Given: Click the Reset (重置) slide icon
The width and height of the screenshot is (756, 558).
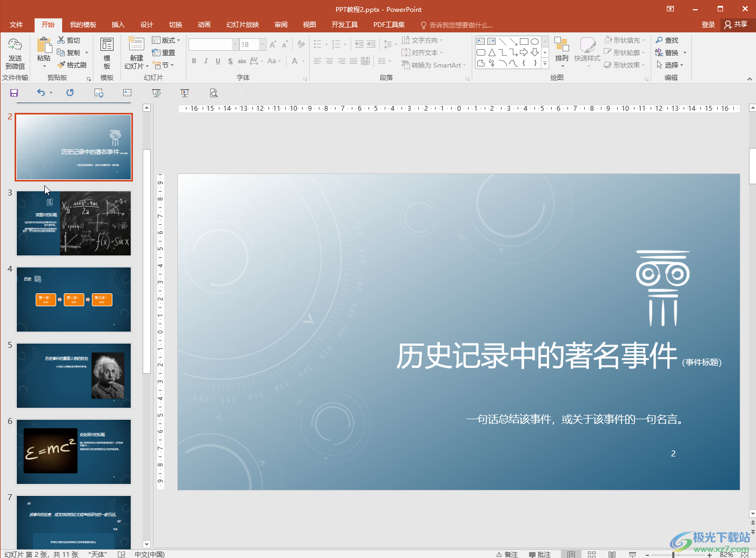Looking at the screenshot, I should [156, 52].
